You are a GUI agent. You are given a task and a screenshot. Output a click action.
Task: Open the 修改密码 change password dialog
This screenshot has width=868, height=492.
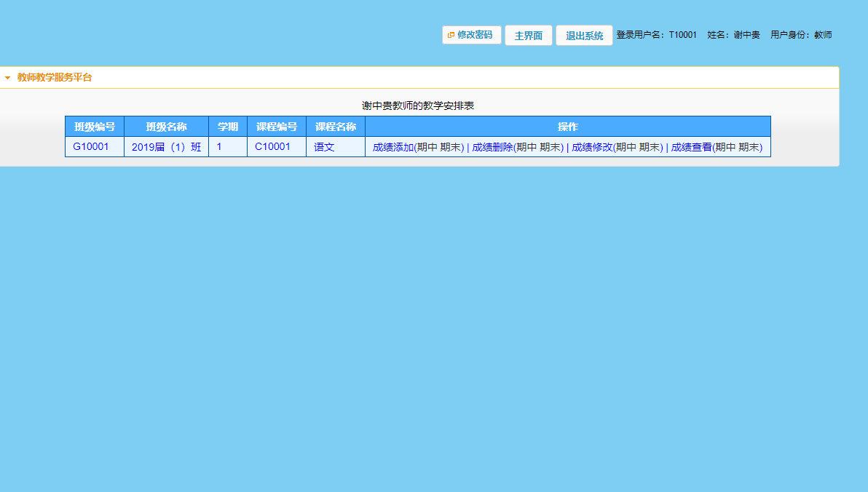point(471,34)
